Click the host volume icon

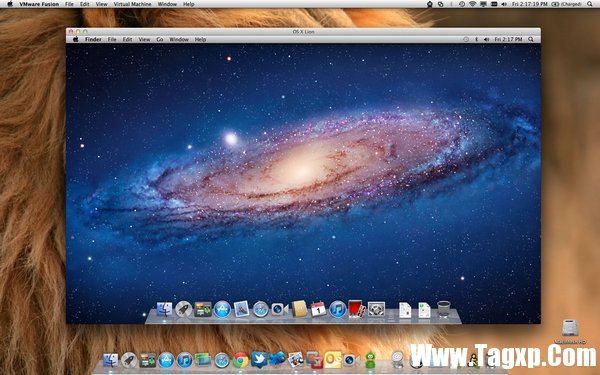(504, 4)
